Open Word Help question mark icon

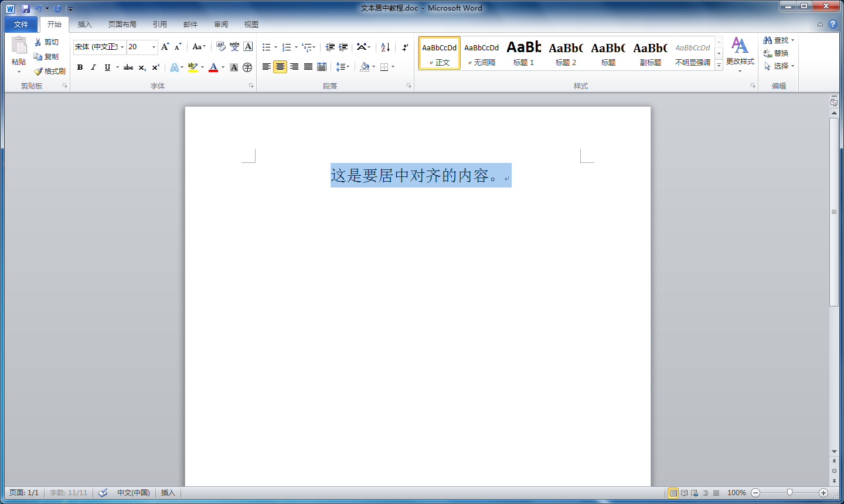832,25
